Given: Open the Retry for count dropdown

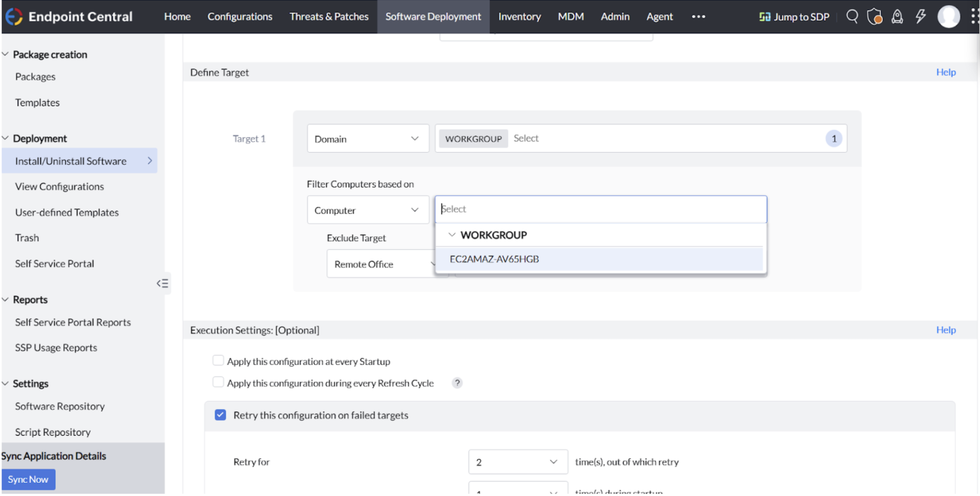Looking at the screenshot, I should [x=518, y=462].
